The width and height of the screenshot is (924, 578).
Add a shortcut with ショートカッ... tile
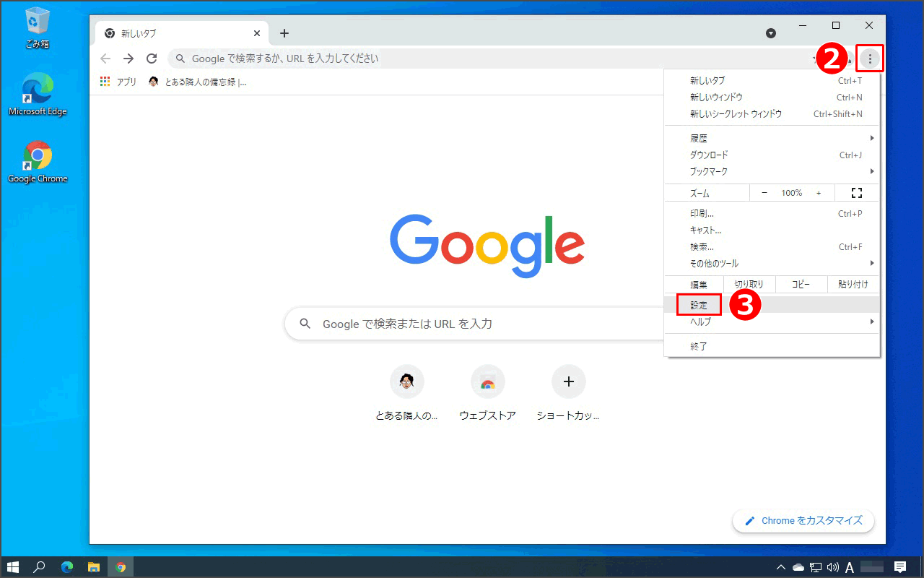[x=568, y=394]
